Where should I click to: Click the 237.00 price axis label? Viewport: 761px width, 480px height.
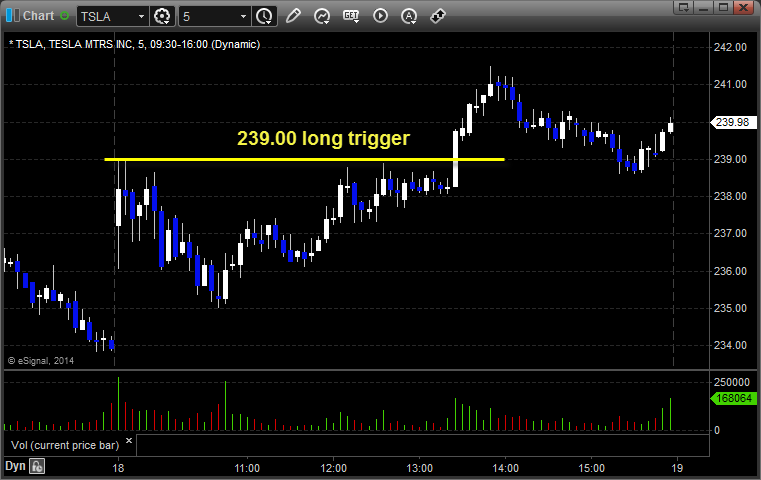730,233
